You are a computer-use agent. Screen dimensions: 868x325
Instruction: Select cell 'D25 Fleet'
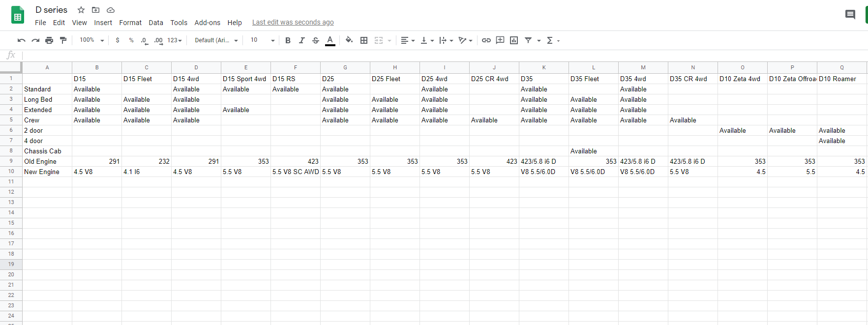(395, 79)
